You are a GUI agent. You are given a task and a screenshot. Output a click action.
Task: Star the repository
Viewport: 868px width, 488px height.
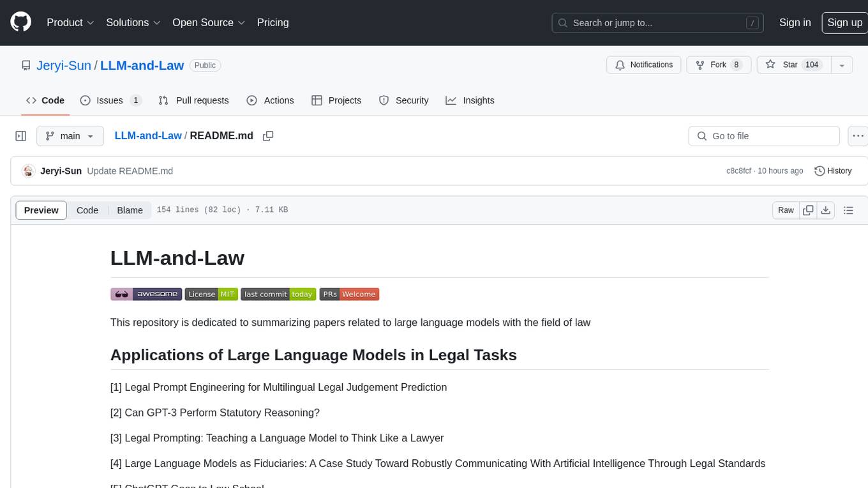tap(793, 65)
